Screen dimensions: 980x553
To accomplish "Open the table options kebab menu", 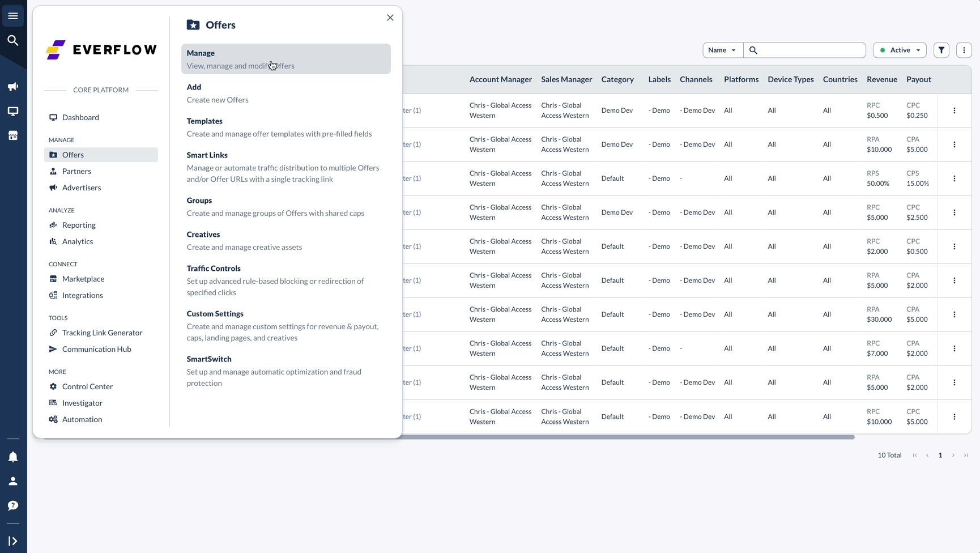I will [x=964, y=50].
